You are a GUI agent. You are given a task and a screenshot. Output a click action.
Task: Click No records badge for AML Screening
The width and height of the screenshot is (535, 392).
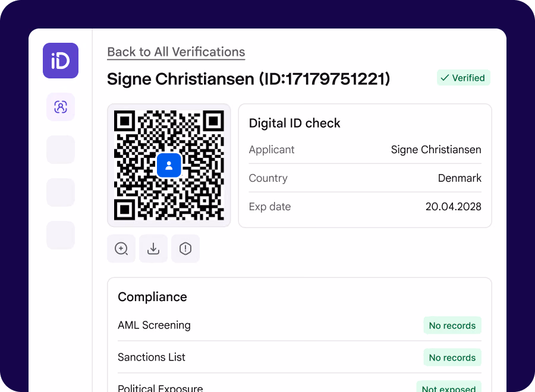(x=452, y=325)
